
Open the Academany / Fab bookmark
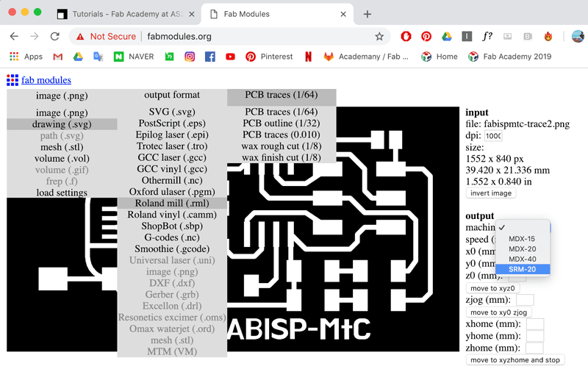tap(366, 57)
